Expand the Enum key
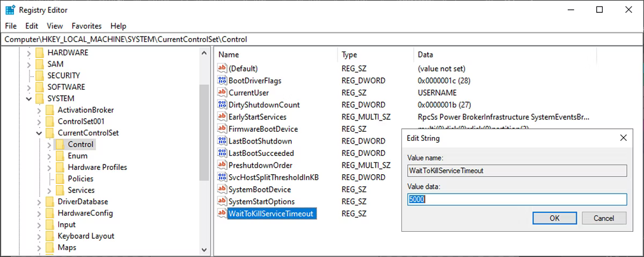The width and height of the screenshot is (644, 257). click(x=49, y=156)
